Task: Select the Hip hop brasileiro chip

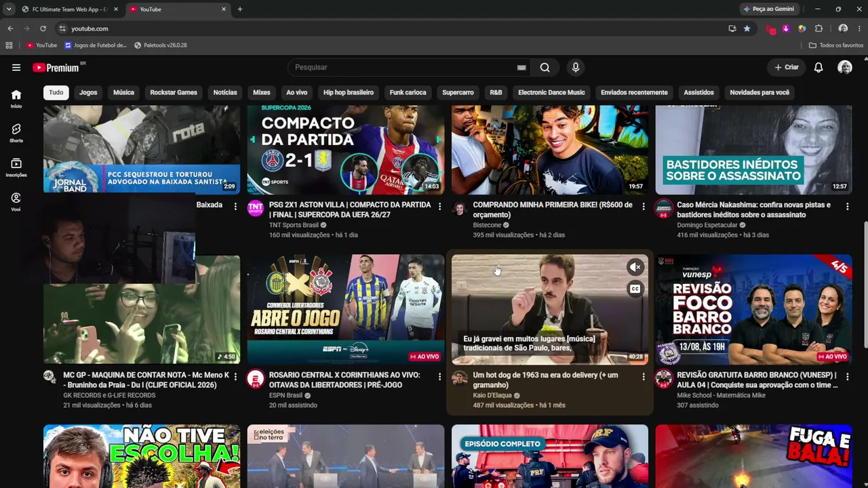Action: (349, 92)
